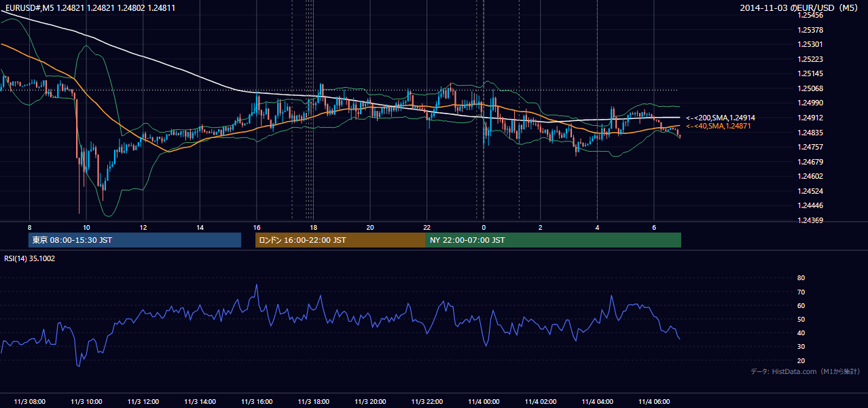Click price axis label 1.25068
This screenshot has height=408, width=868.
[810, 88]
